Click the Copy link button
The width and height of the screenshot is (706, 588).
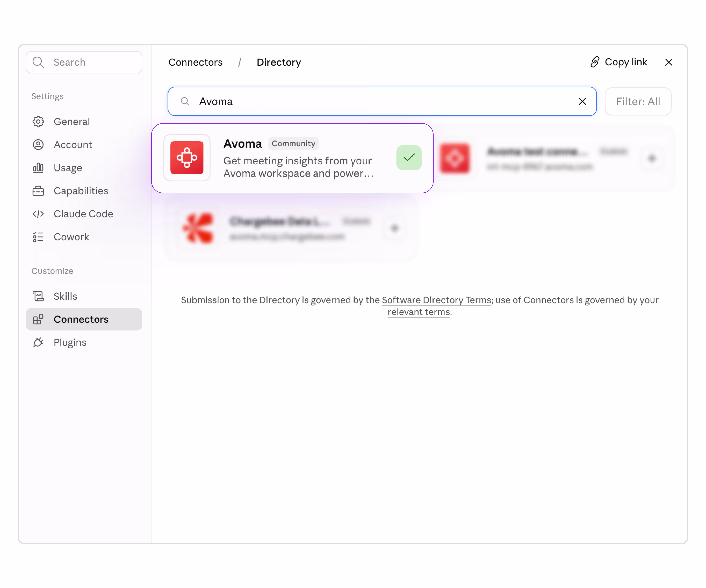tap(619, 62)
